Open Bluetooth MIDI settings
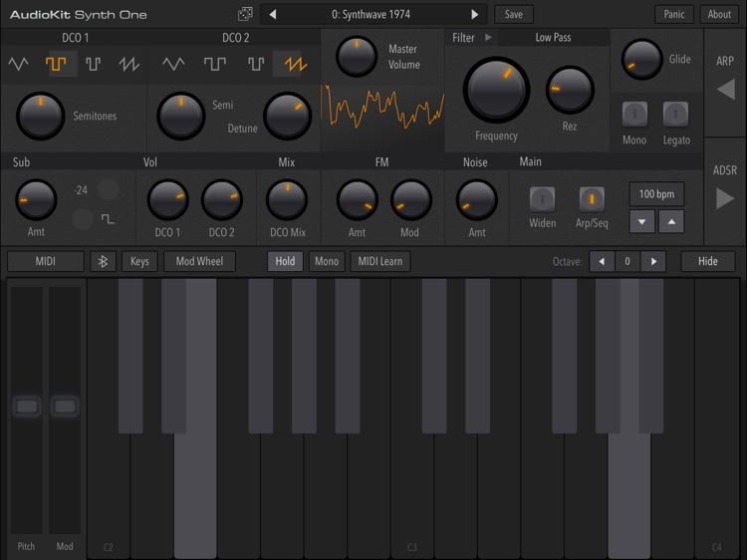747x560 pixels. click(103, 261)
